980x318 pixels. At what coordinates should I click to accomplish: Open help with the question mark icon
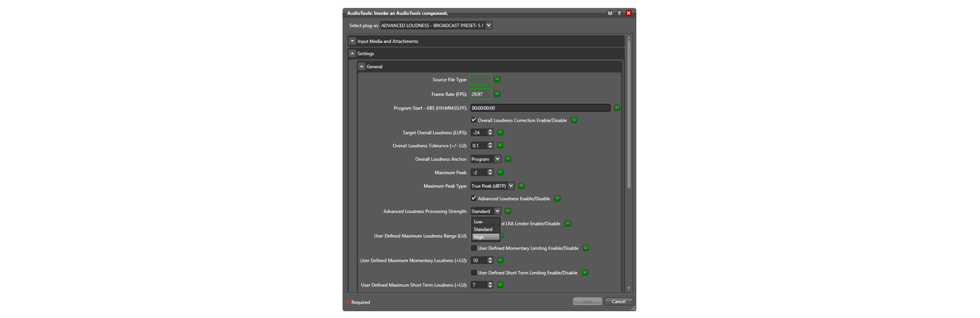pos(619,13)
